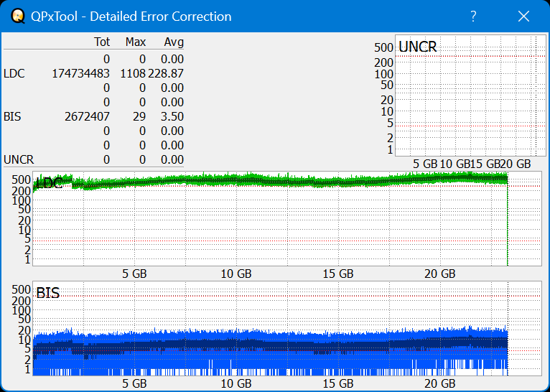The image size is (550, 392).
Task: Click the '5 GB' axis label under BIS graph
Action: 134,383
